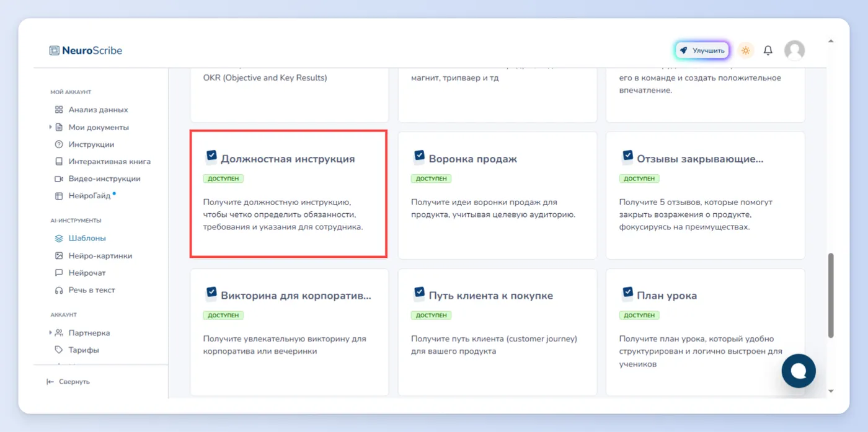Click the OKR (Objective and Key Results) text

tap(265, 78)
